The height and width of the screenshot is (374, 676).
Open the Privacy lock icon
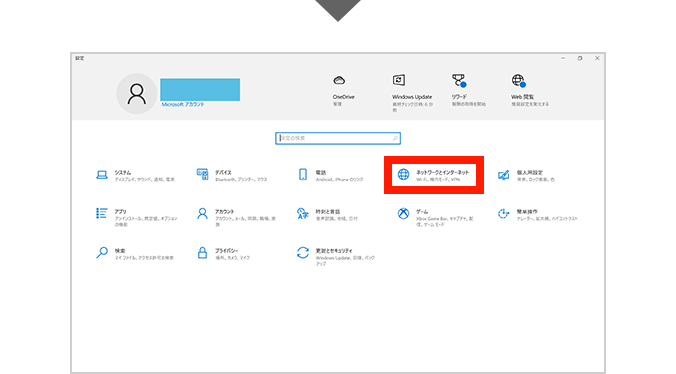coord(202,252)
